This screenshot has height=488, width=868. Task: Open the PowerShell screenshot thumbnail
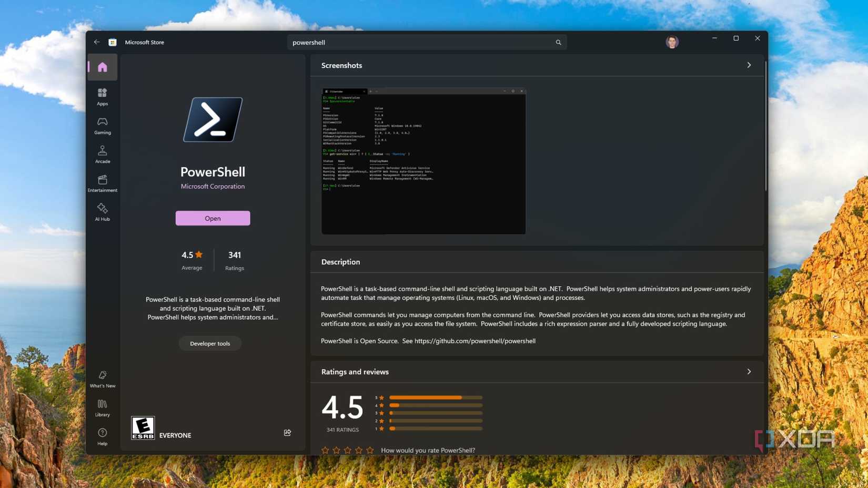click(423, 161)
